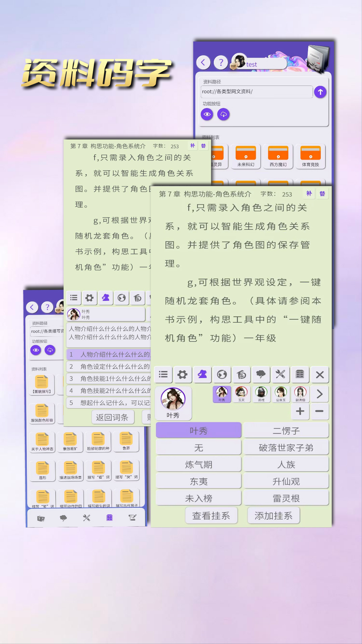The height and width of the screenshot is (644, 362).
Task: Click the minus button to remove a character
Action: coord(319,411)
